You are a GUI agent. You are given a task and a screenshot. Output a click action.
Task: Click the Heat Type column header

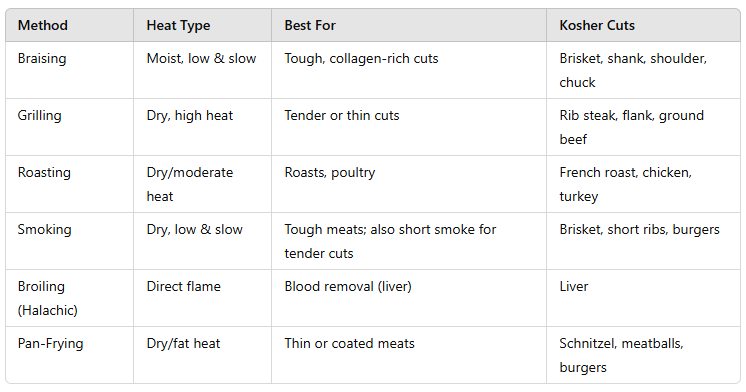(x=202, y=25)
